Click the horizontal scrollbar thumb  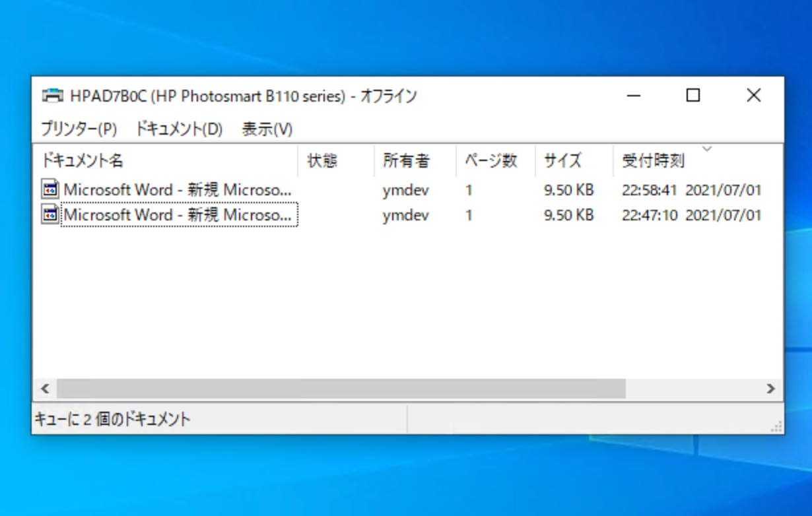(341, 389)
